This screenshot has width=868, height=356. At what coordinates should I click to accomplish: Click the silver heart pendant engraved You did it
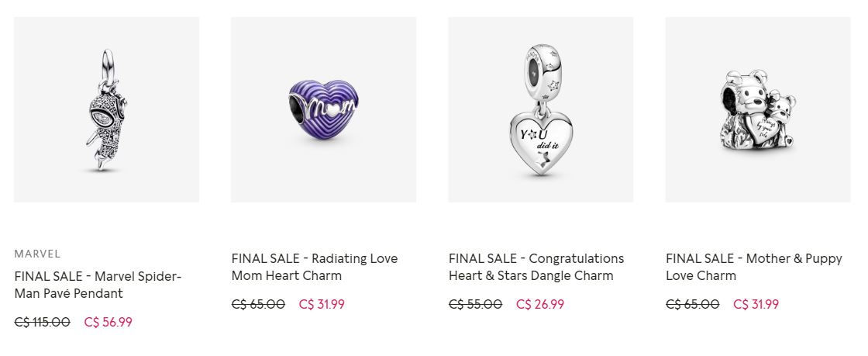pyautogui.click(x=542, y=142)
